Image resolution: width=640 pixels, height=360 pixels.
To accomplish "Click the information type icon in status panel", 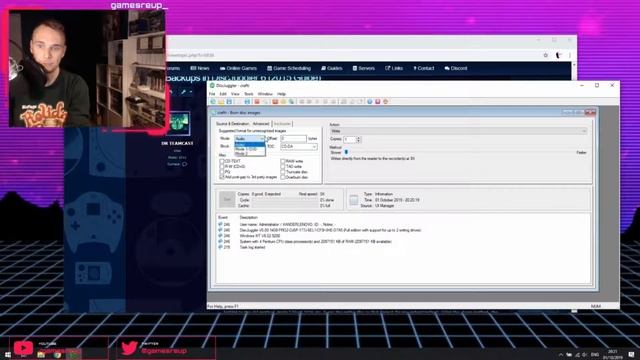I will 354,200.
